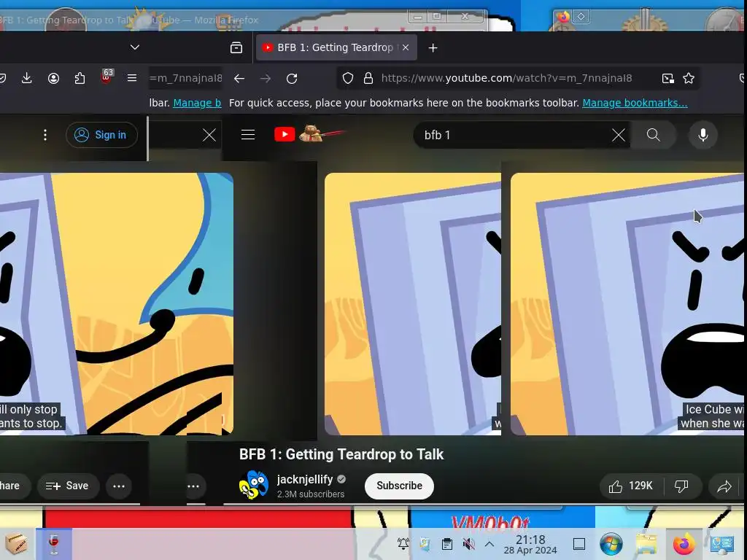Bookmark this page with star icon

pyautogui.click(x=689, y=78)
